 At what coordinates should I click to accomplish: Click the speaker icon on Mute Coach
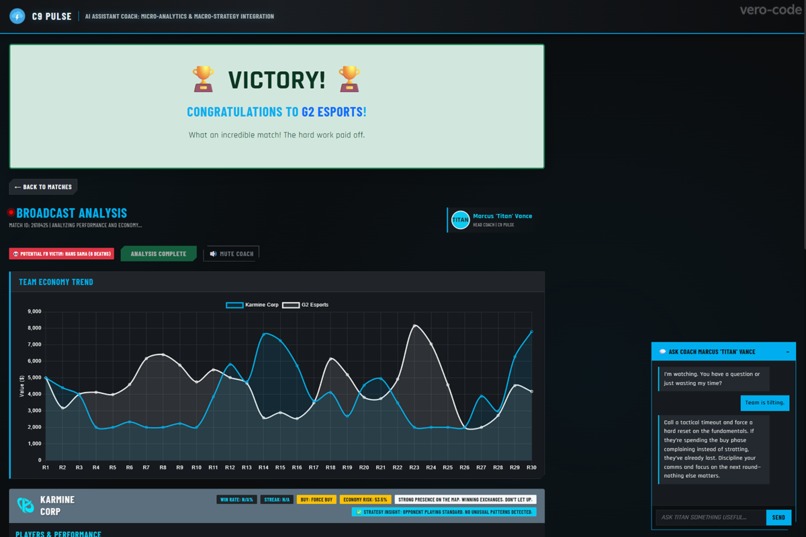(213, 254)
